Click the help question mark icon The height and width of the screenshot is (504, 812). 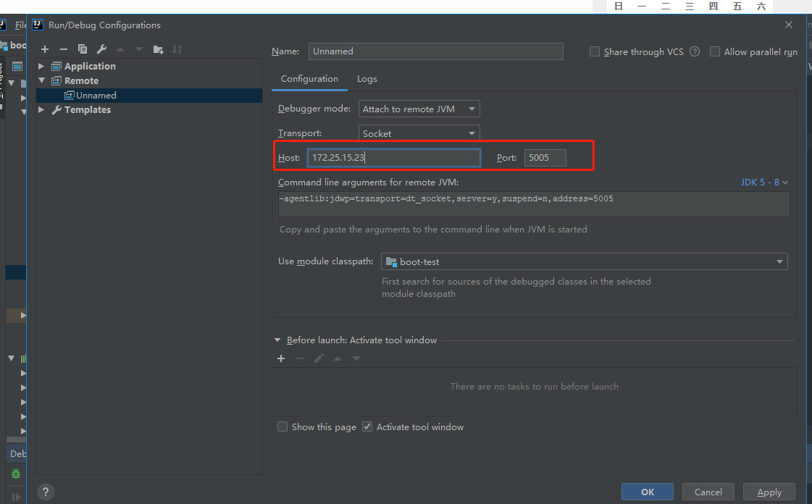click(x=45, y=492)
